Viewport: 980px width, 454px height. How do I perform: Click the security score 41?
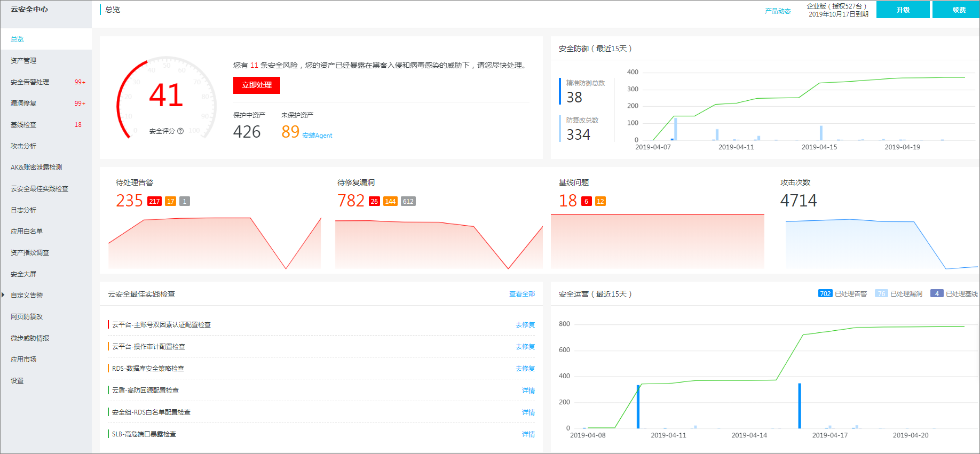[166, 95]
